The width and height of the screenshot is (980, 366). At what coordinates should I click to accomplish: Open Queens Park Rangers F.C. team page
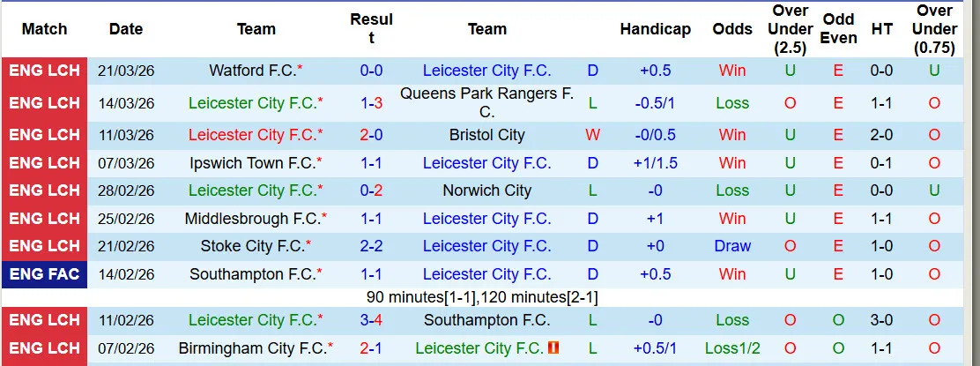(x=486, y=102)
